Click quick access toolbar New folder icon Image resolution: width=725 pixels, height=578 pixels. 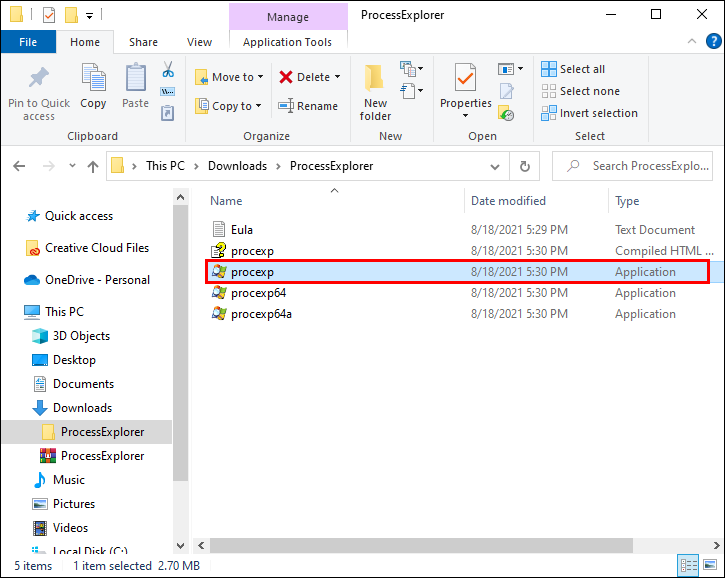click(71, 15)
